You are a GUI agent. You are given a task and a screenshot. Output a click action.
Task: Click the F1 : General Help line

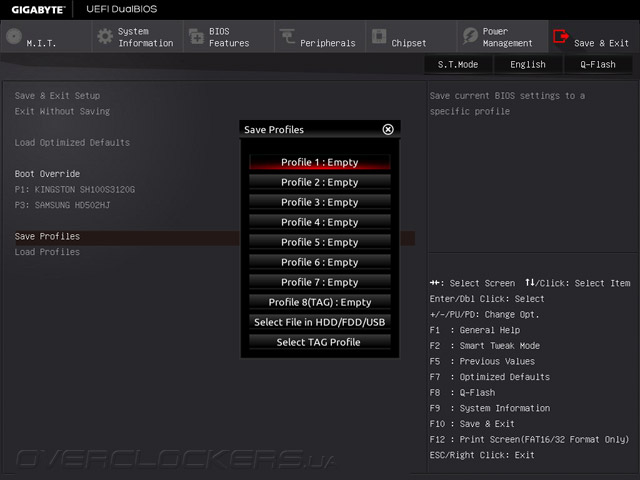(475, 330)
